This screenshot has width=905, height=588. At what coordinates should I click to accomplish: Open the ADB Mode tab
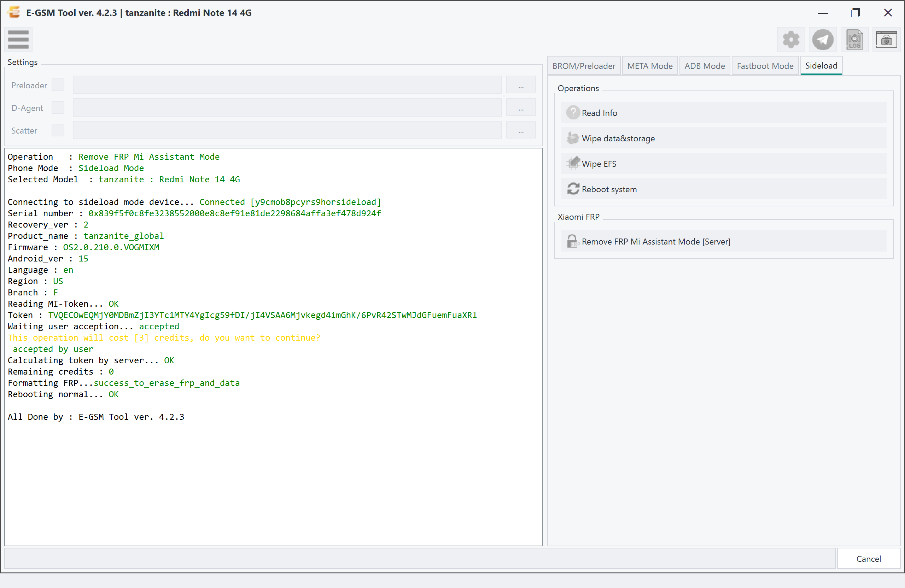(705, 66)
